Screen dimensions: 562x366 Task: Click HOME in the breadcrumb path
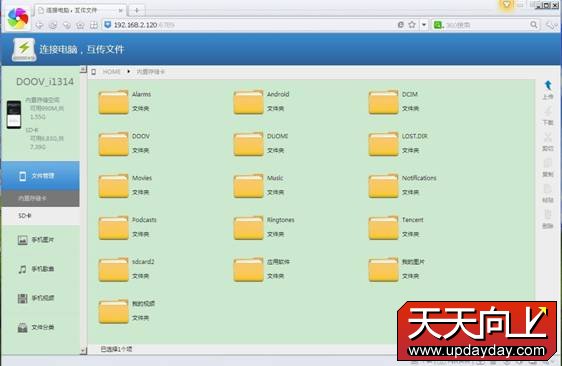[111, 72]
